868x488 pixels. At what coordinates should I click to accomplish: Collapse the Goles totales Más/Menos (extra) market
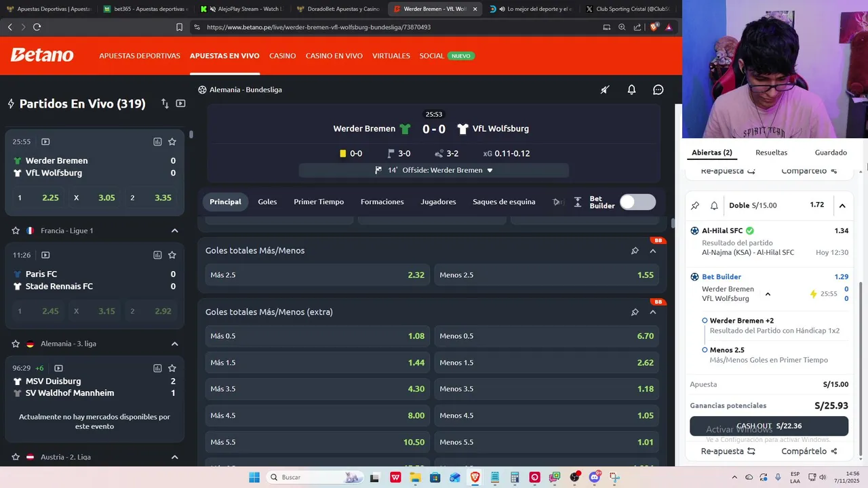653,312
